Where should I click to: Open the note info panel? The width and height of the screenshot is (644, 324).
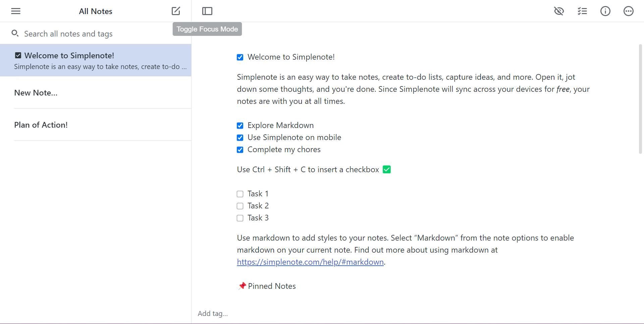pyautogui.click(x=605, y=11)
